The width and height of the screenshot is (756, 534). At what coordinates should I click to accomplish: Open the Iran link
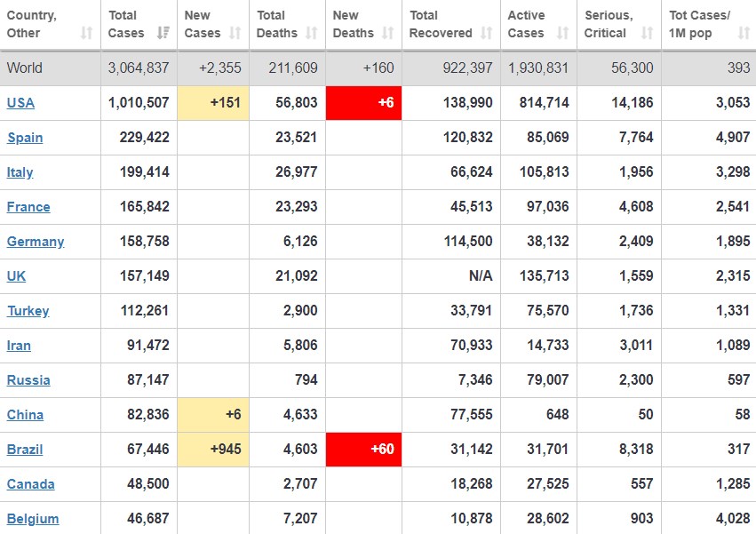(x=19, y=346)
